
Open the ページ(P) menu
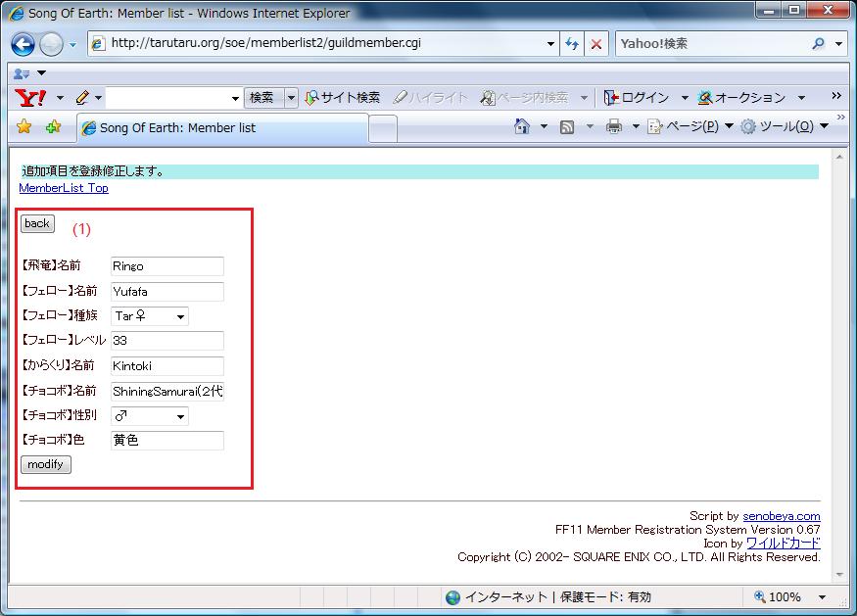684,126
